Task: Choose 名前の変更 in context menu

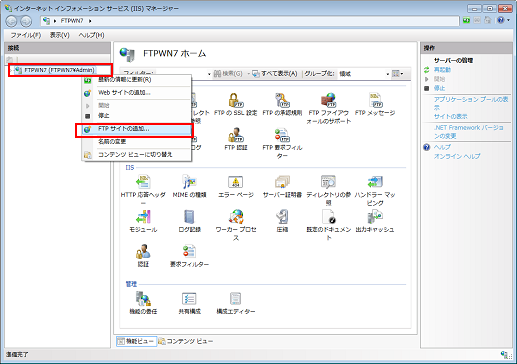Action: coord(136,141)
